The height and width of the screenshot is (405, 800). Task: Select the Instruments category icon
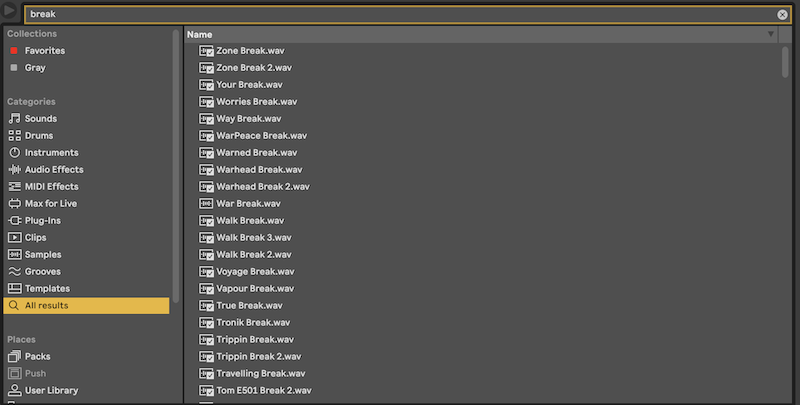[14, 152]
